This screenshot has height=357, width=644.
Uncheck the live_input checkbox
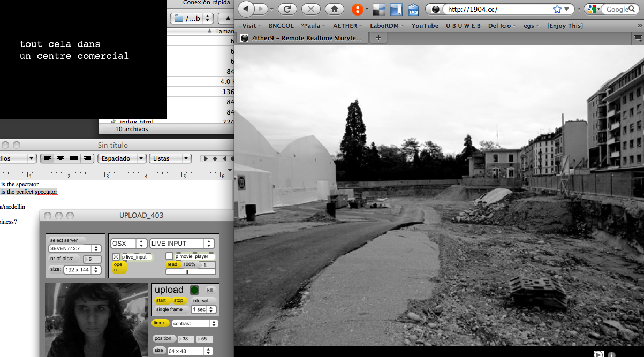(116, 257)
